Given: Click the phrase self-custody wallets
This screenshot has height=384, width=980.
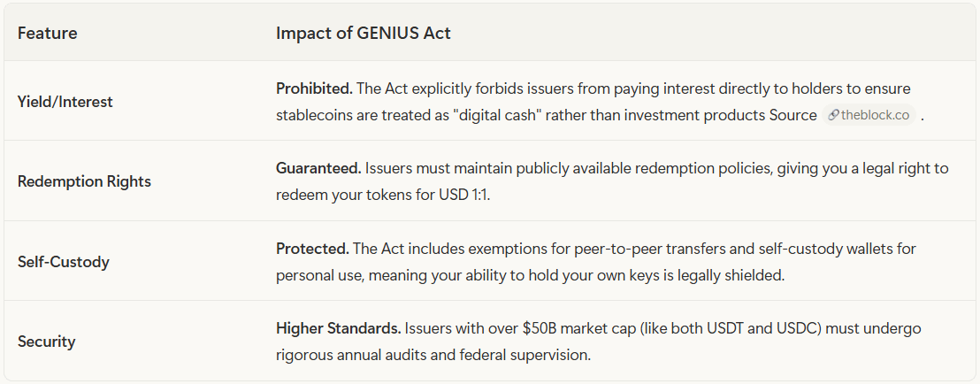Looking at the screenshot, I should pos(825,249).
